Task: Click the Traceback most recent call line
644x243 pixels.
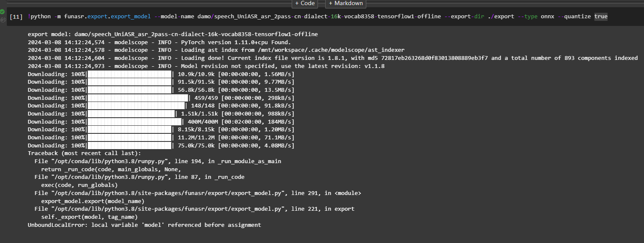Action: click(x=84, y=153)
